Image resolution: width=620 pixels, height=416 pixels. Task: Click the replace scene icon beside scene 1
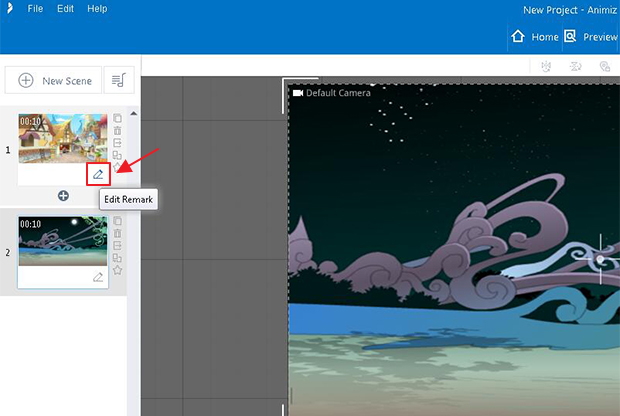(x=117, y=155)
